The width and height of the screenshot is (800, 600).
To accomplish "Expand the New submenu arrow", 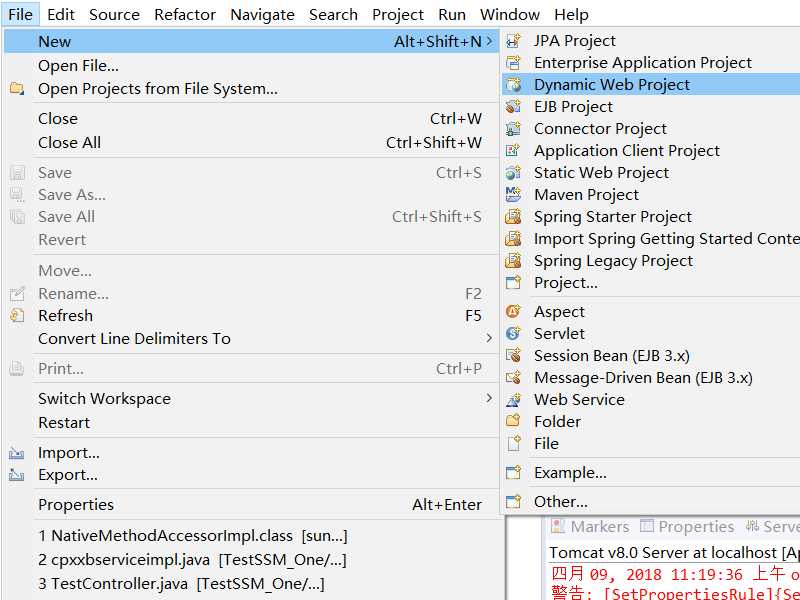I will 489,41.
